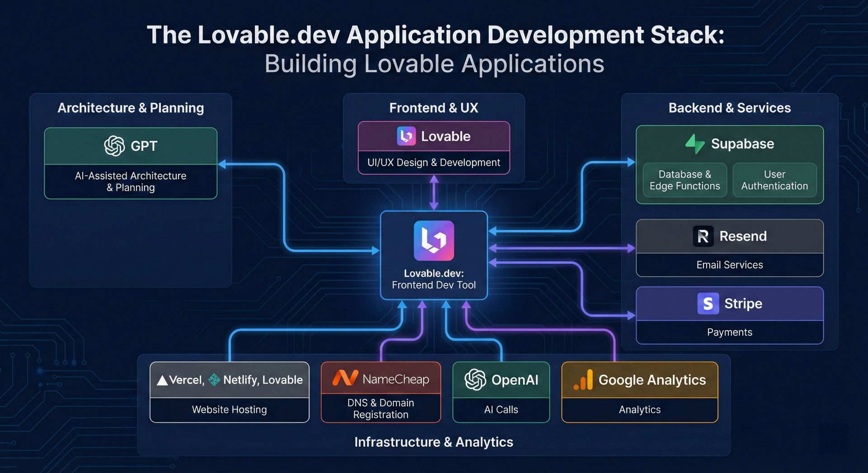Click the 'Frontend & UX' section heading
This screenshot has height=473, width=868.
click(x=434, y=108)
